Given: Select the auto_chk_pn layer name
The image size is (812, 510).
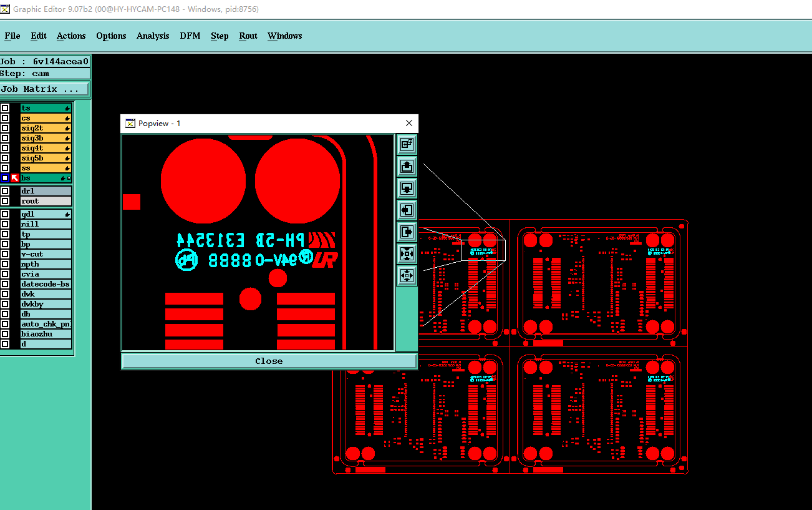Looking at the screenshot, I should click(x=46, y=324).
